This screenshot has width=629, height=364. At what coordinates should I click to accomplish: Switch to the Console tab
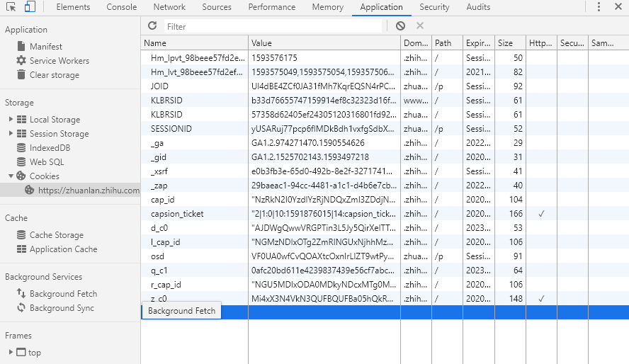tap(122, 7)
